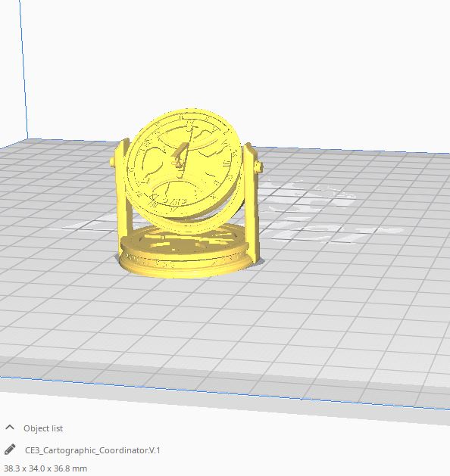Viewport: 450px width, 476px height.
Task: Click the vertical blue build volume edge
Action: click(x=23, y=70)
